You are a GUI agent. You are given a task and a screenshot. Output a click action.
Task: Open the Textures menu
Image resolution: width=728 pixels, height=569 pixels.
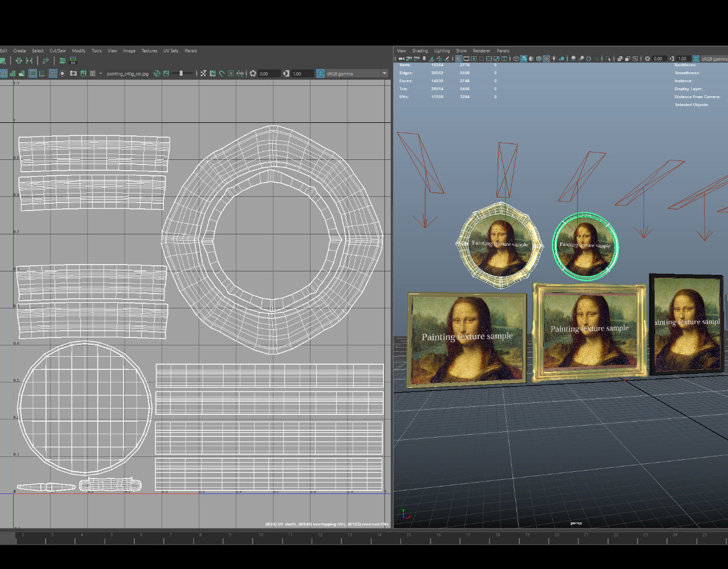point(150,51)
